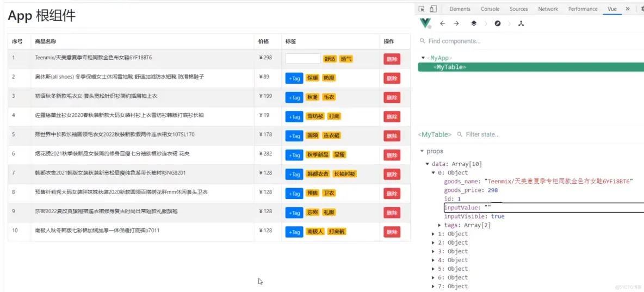Open the Network tab

tap(548, 9)
